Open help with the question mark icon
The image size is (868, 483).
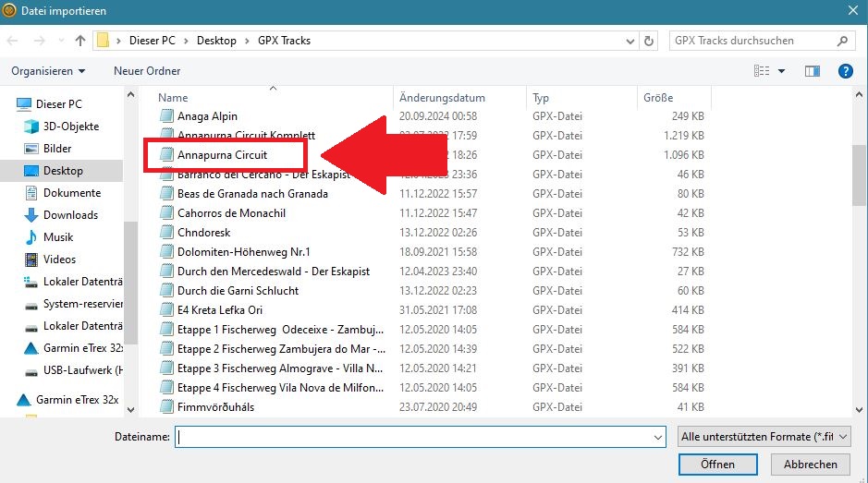[x=845, y=71]
